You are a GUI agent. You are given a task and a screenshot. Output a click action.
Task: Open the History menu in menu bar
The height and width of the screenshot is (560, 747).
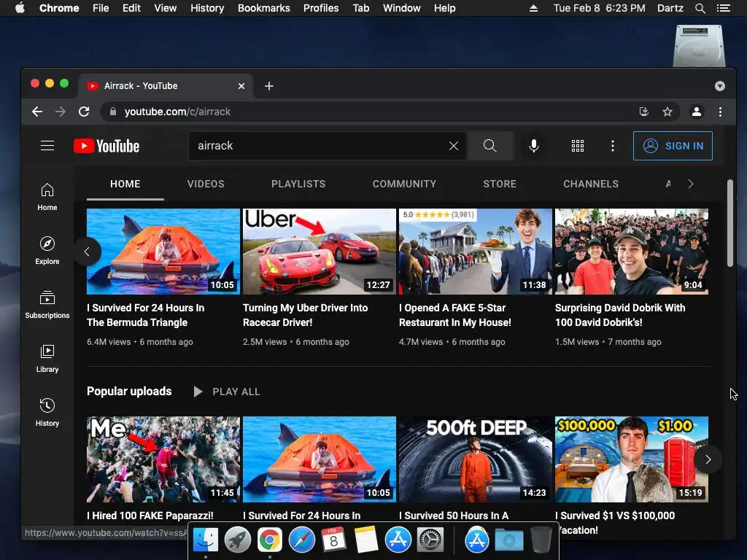(x=207, y=8)
